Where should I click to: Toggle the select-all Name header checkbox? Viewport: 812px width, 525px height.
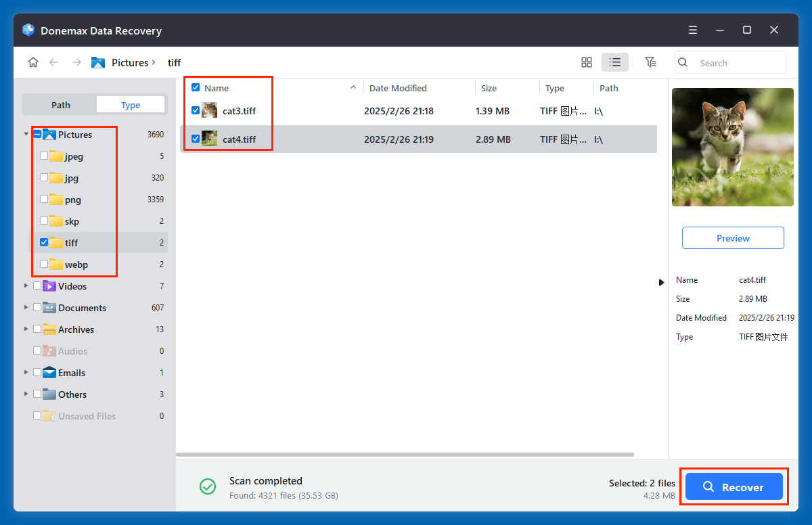point(196,88)
